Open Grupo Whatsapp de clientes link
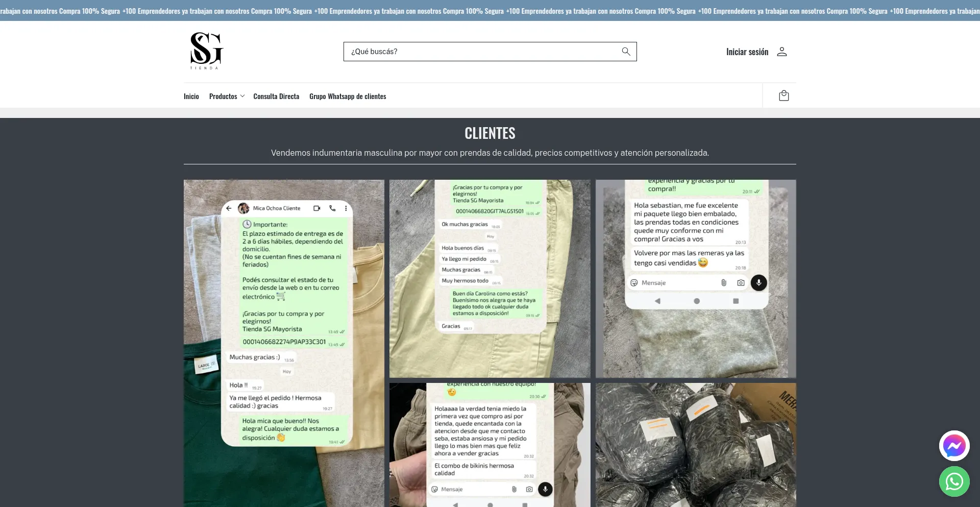980x507 pixels. (348, 96)
